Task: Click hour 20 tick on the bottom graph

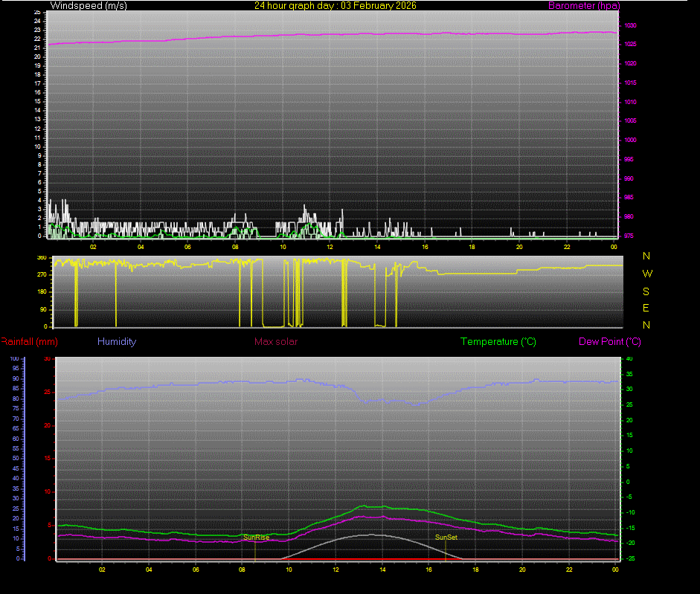Action: (x=522, y=569)
